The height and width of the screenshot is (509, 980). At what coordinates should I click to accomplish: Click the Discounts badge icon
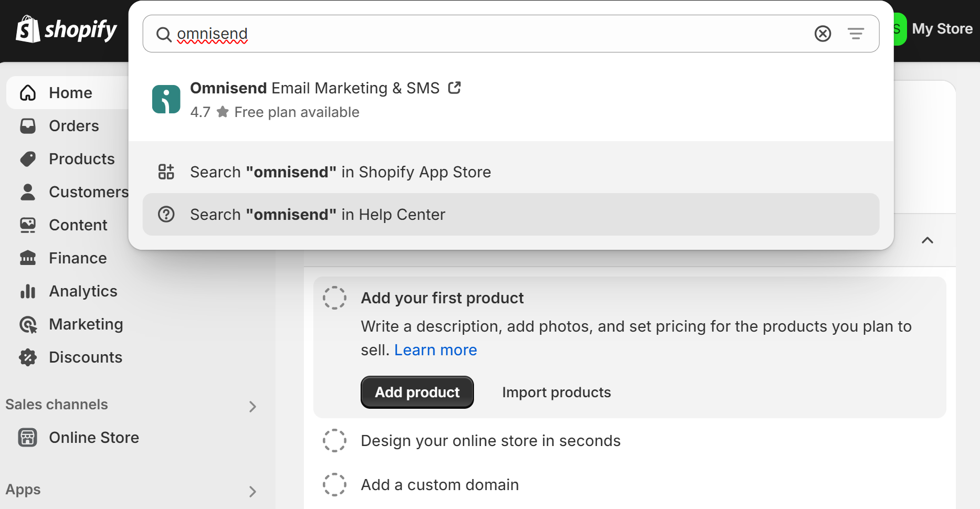pos(28,357)
